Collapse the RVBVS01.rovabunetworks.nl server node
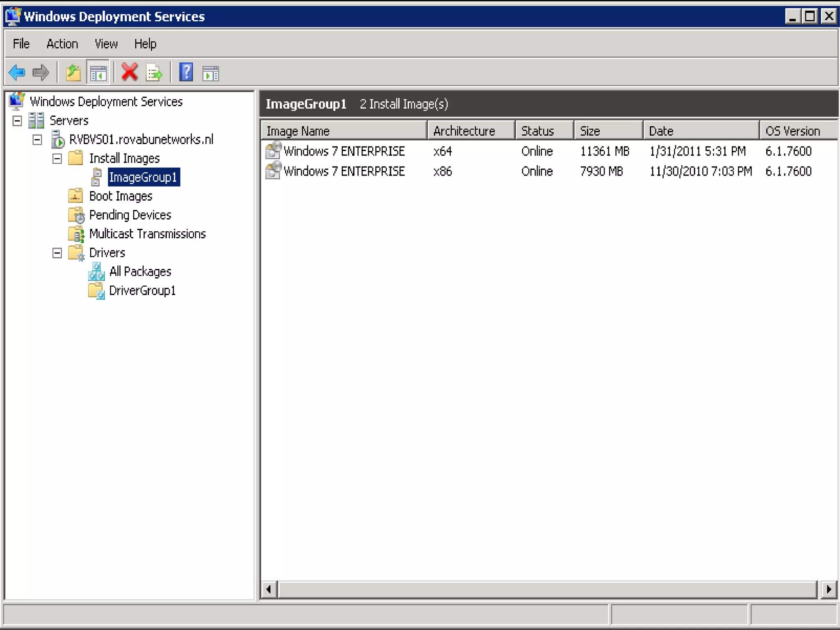840x630 pixels. click(x=37, y=139)
